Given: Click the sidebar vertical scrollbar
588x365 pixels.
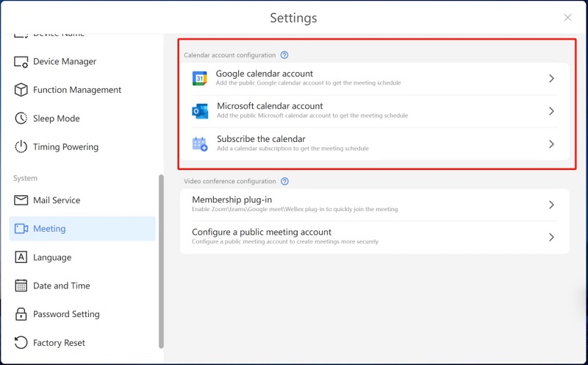Looking at the screenshot, I should pyautogui.click(x=161, y=261).
